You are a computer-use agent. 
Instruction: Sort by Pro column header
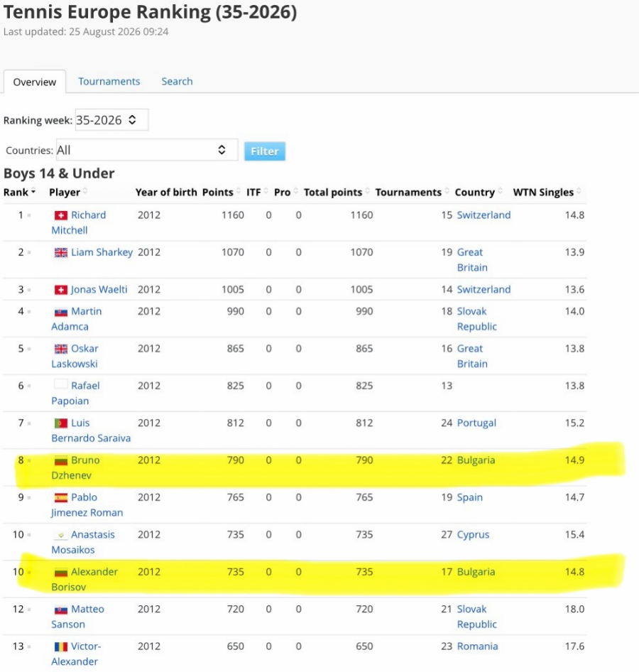click(x=283, y=192)
